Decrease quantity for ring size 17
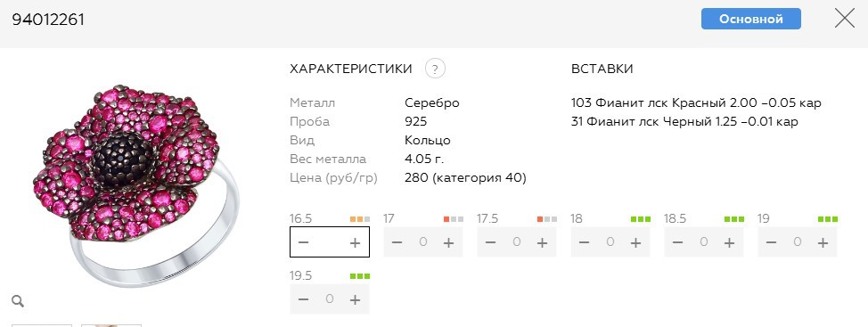This screenshot has height=327, width=868. coord(397,242)
